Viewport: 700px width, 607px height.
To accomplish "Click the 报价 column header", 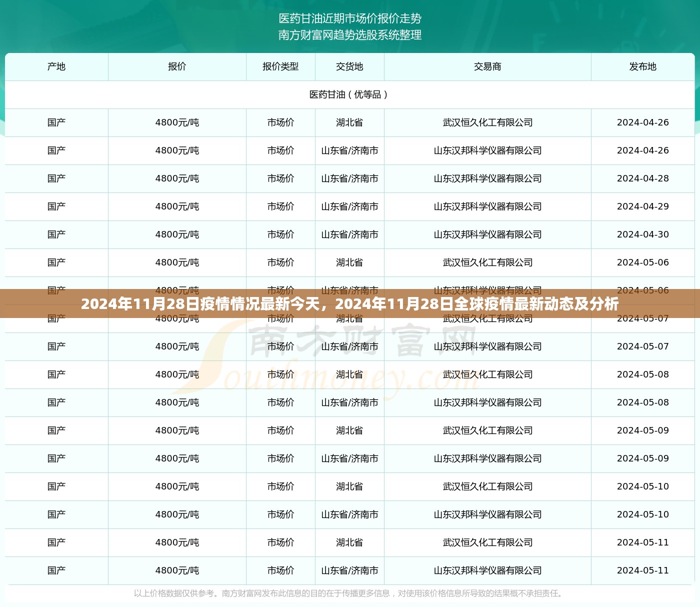I will [x=177, y=66].
